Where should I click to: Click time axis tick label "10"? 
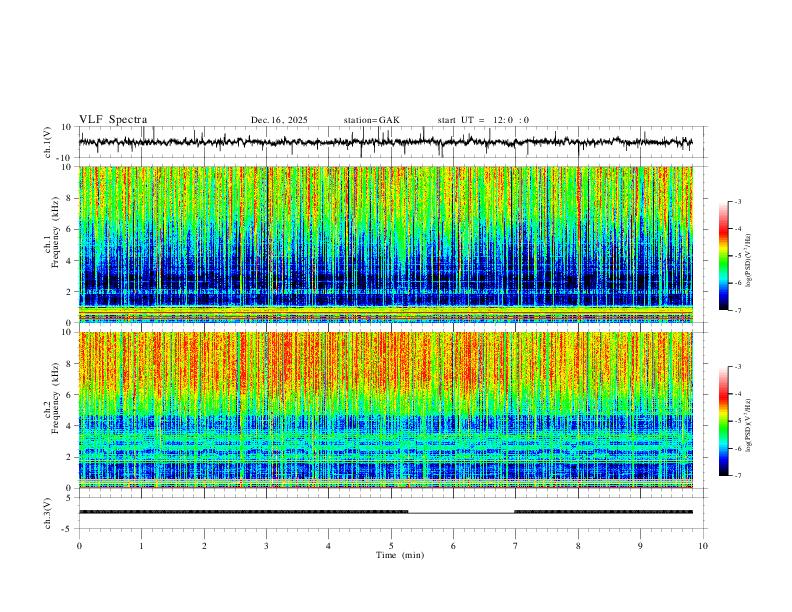point(703,546)
